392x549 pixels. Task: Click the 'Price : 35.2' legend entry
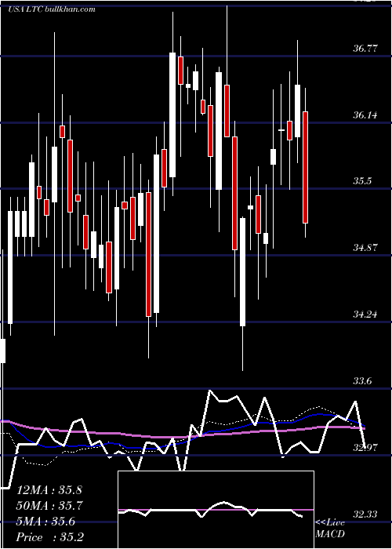(x=50, y=537)
